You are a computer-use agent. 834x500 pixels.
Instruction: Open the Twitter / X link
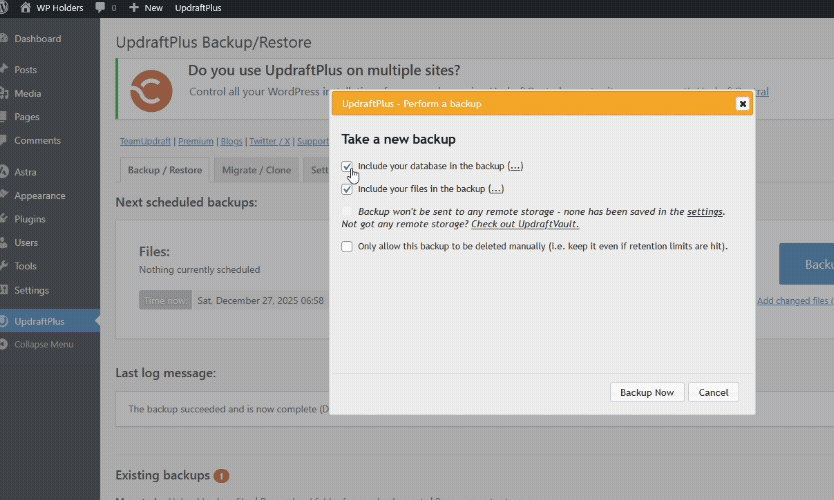tap(270, 141)
